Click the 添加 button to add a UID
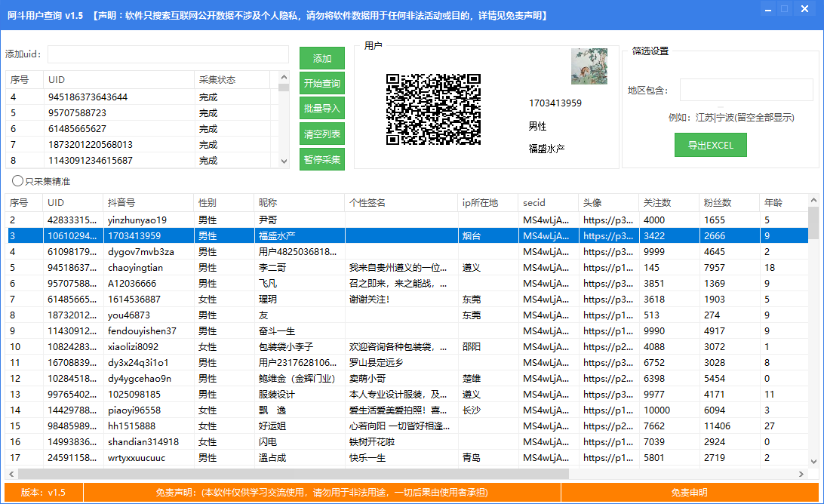824x504 pixels. coord(321,57)
